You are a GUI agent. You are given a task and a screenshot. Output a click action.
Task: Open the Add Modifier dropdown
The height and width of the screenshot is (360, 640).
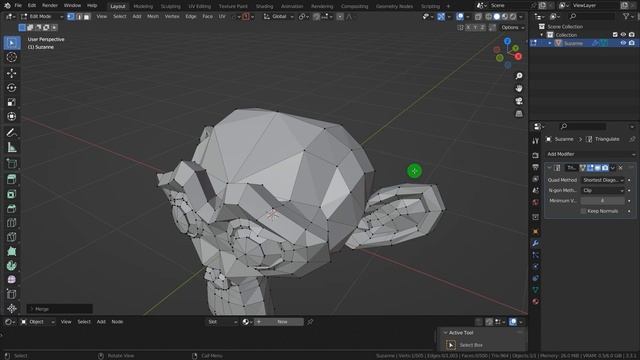point(590,154)
